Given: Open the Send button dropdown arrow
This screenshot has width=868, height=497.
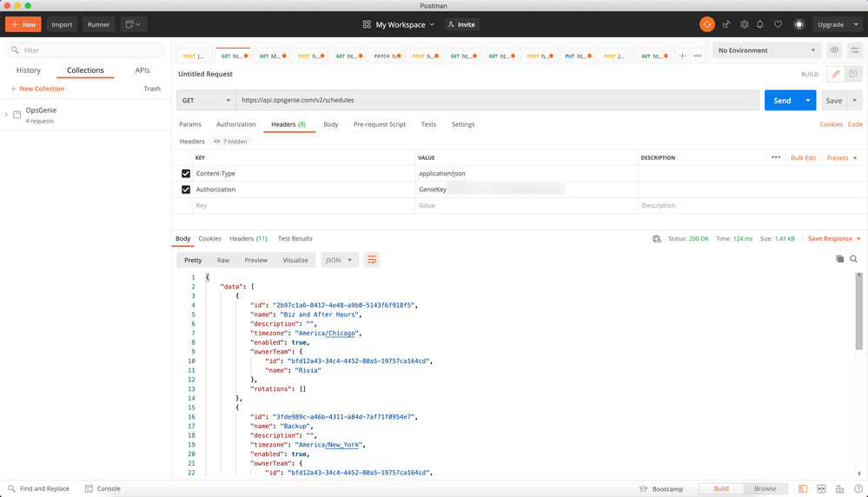Looking at the screenshot, I should pyautogui.click(x=808, y=101).
